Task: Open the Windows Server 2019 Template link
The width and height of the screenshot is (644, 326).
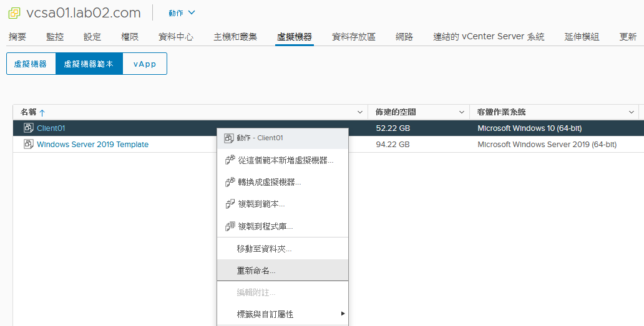Action: tap(92, 145)
